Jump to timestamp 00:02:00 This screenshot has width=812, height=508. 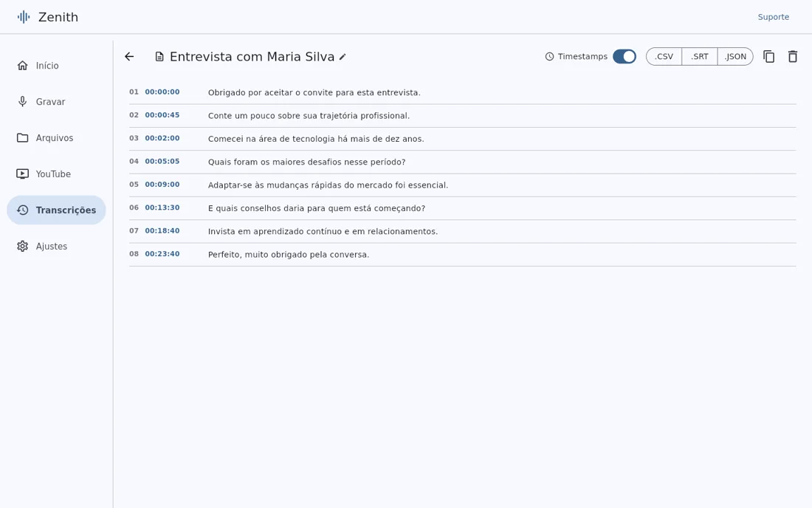coord(162,138)
